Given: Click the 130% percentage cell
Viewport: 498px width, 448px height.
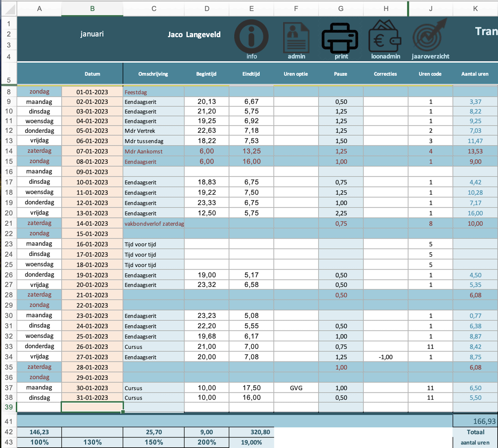Looking at the screenshot, I should coord(92,442).
